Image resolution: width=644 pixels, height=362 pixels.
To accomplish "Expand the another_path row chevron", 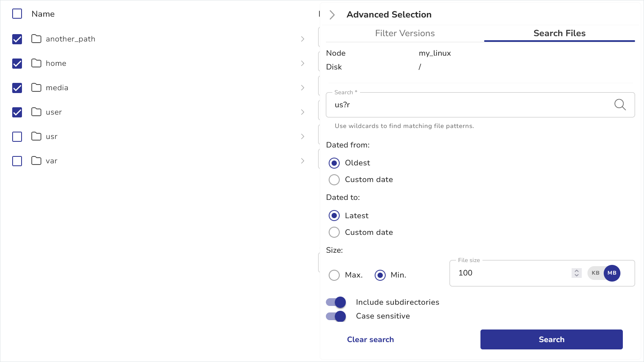I will (302, 39).
